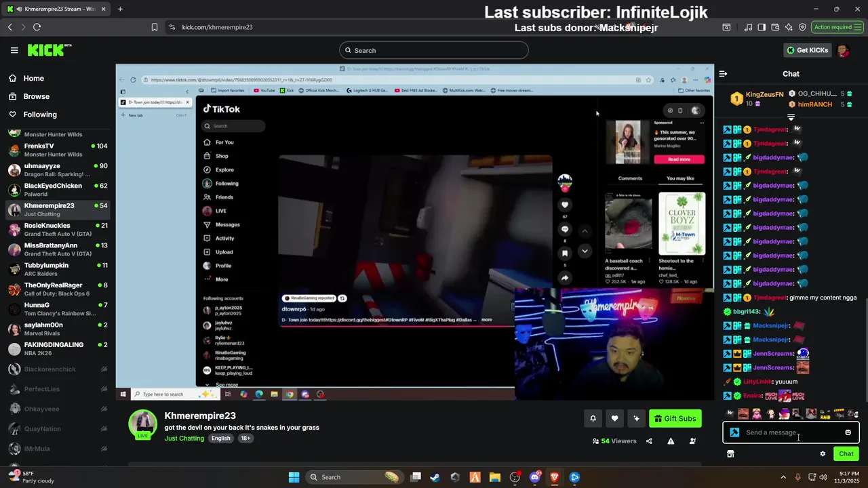Image resolution: width=868 pixels, height=488 pixels.
Task: Turn on notifications bell for channel
Action: point(593,418)
